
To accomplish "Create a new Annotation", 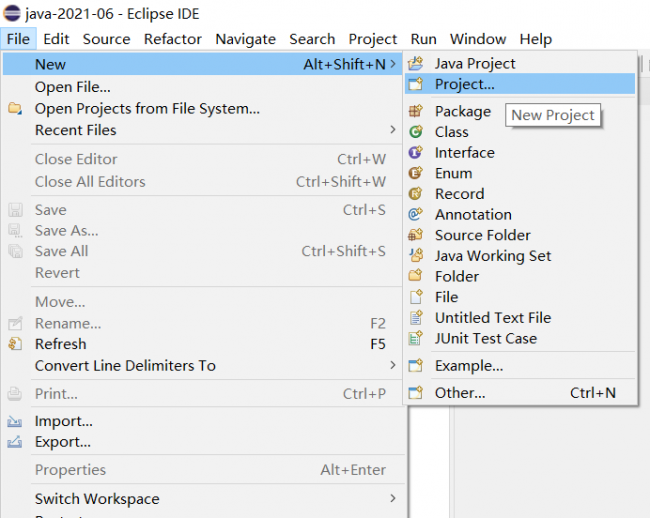I will click(x=520, y=214).
